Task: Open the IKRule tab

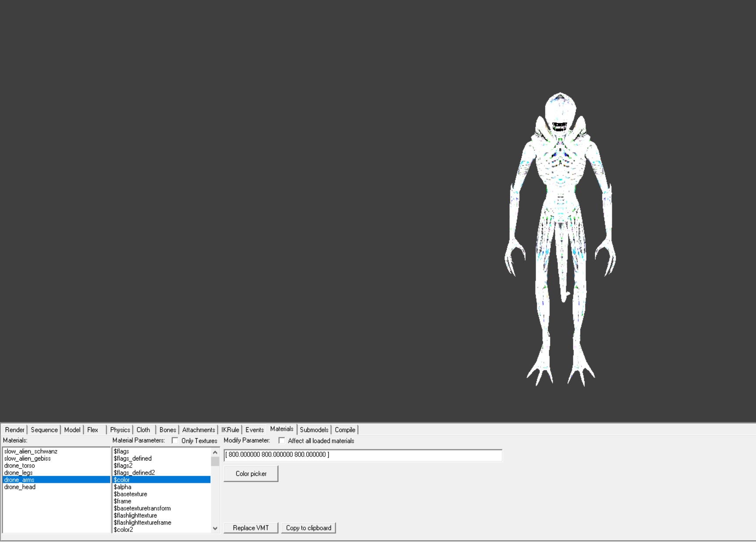Action: (230, 430)
